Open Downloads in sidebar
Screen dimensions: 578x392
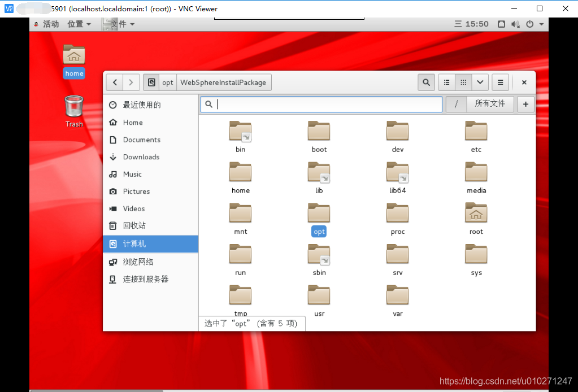click(x=151, y=157)
